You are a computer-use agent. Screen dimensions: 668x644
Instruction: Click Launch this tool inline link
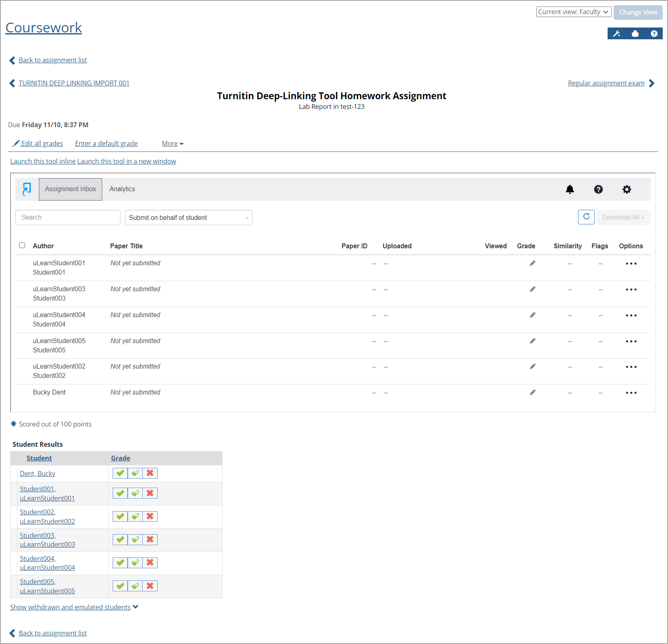coord(43,161)
